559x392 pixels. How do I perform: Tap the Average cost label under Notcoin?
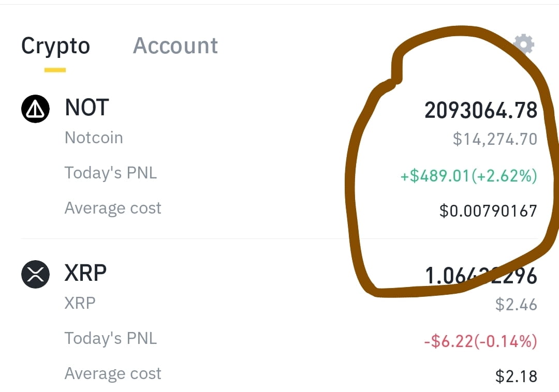click(113, 208)
